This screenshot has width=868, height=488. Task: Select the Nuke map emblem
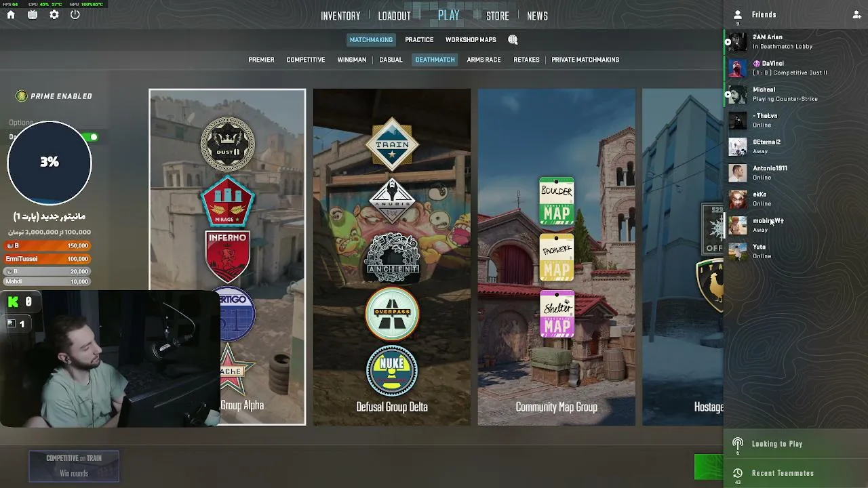coord(392,371)
